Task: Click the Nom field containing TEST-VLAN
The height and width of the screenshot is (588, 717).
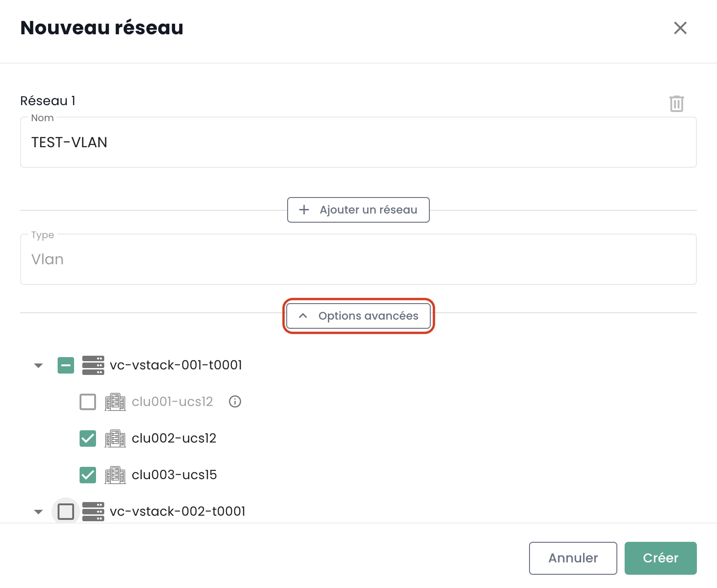Action: (x=358, y=143)
